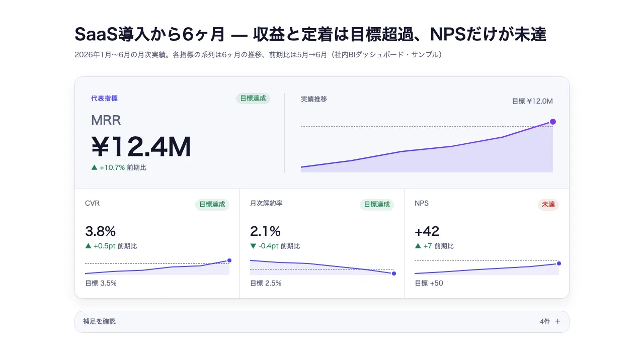Click the MRR metric name

click(x=106, y=120)
